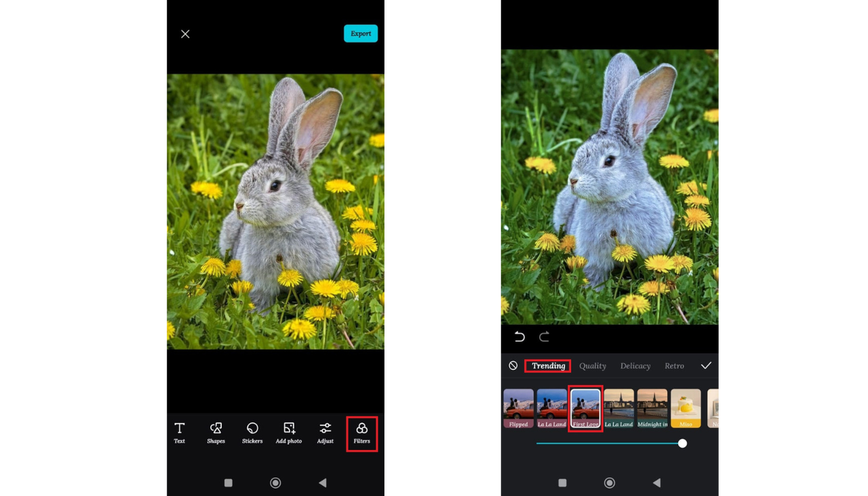Apply the Flipped filter
The image size is (868, 496).
518,408
